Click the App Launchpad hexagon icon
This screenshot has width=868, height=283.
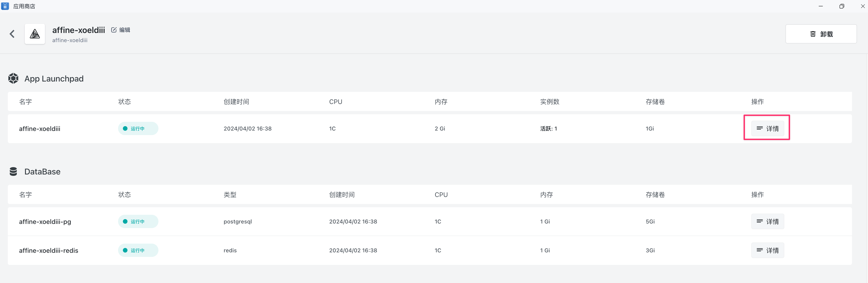click(13, 78)
